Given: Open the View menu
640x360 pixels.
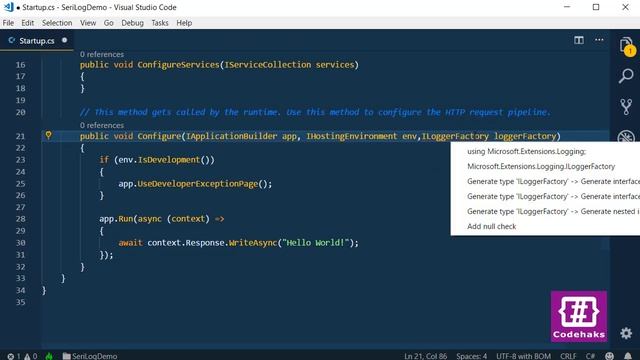Looking at the screenshot, I should [88, 23].
